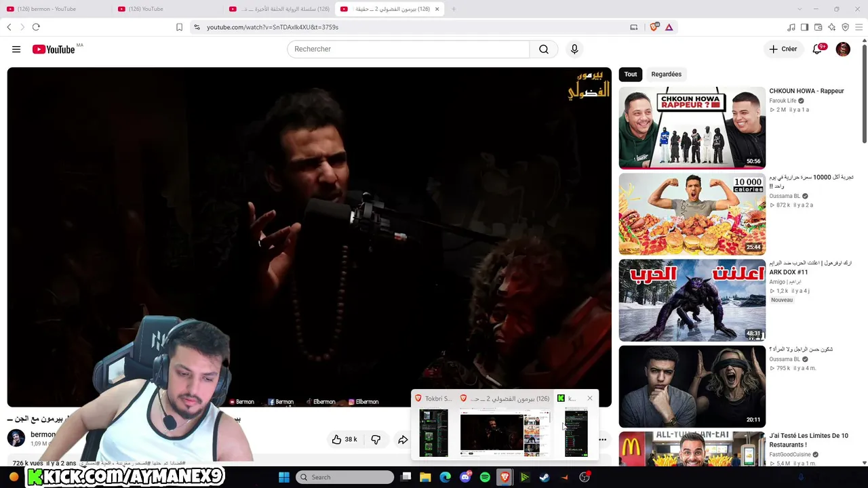Share the video using the arrow icon
Screen dimensions: 868x488
tap(403, 439)
